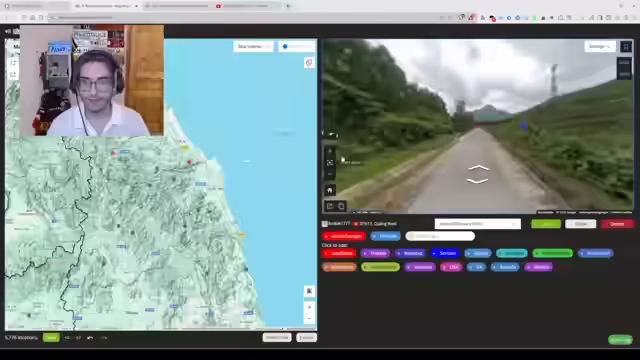The image size is (640, 360).
Task: Move forward with the up arrow on the road
Action: point(478,168)
